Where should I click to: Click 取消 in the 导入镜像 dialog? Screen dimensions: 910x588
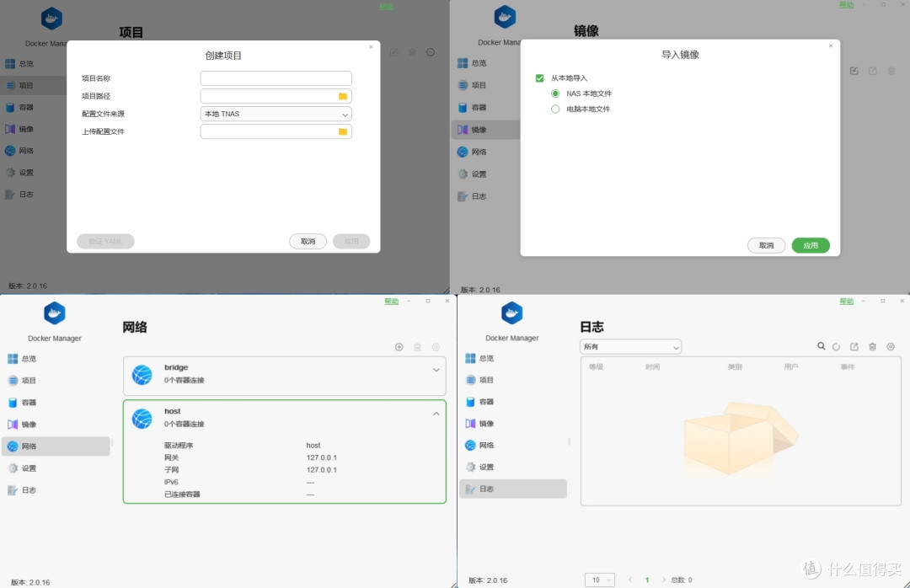[766, 245]
